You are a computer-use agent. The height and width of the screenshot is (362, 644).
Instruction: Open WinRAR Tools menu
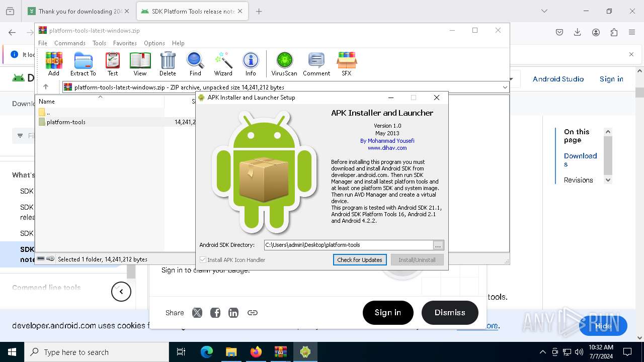99,43
